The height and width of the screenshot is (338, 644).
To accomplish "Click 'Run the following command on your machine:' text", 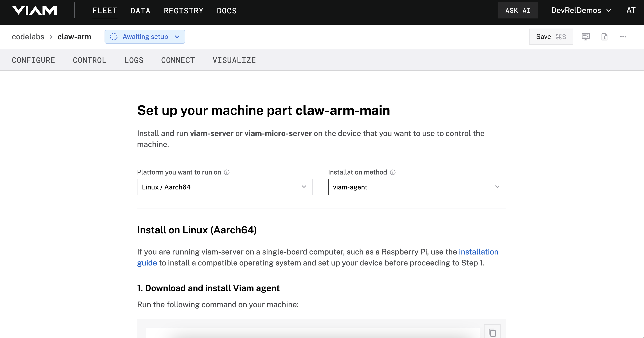I will pos(218,304).
